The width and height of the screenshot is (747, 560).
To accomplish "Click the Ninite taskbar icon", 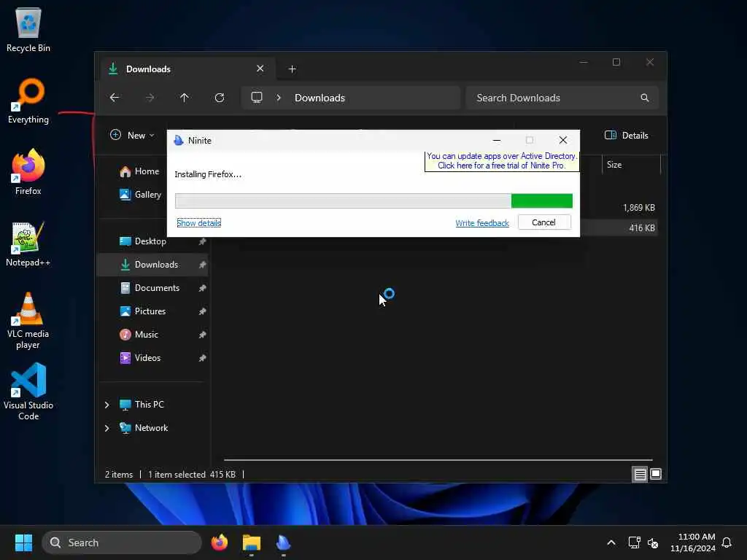I will point(284,542).
